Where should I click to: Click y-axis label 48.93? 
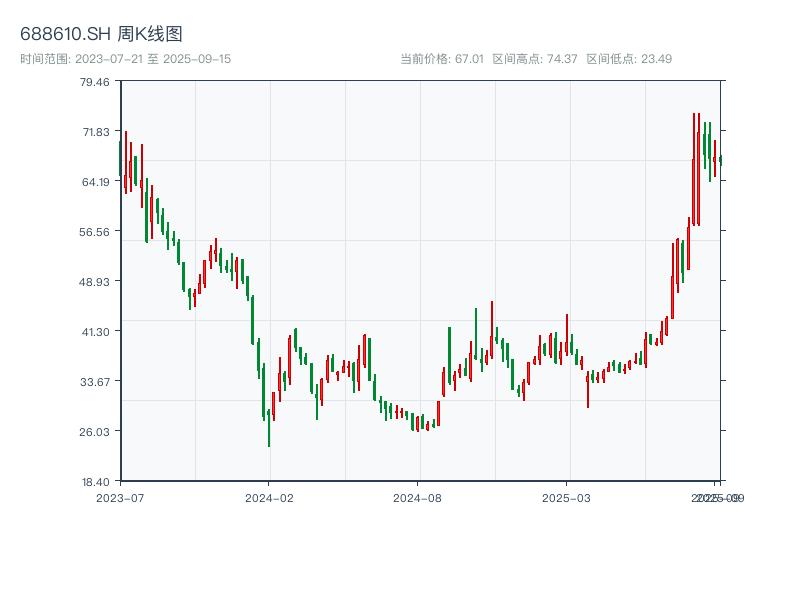tap(94, 282)
